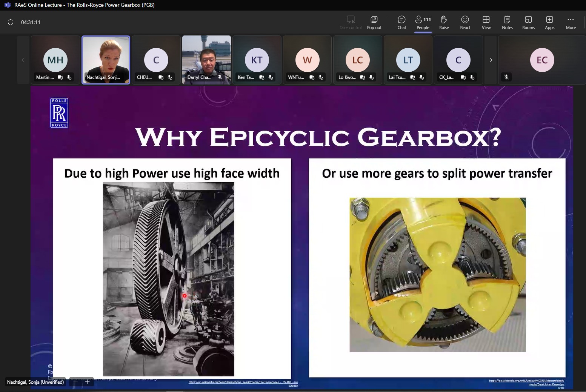Click CK_La's camera-off icon
Viewport: 586px width, 392px height.
tap(463, 77)
